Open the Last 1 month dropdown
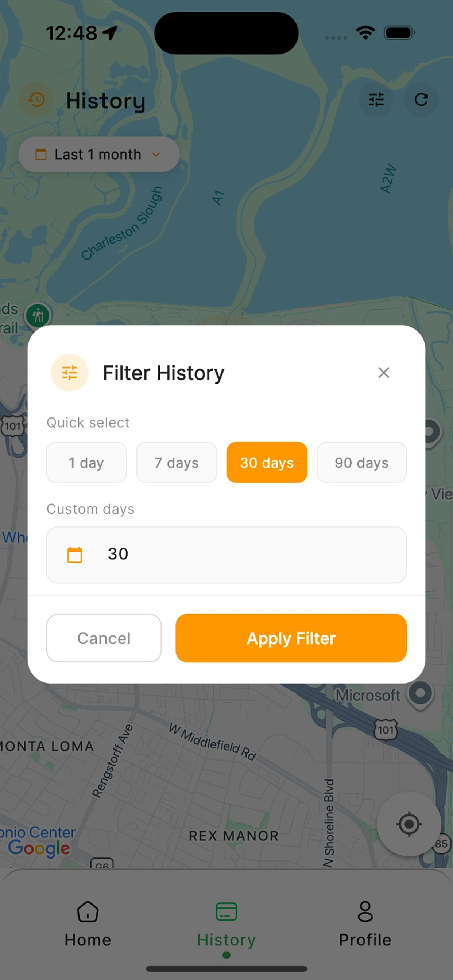This screenshot has height=980, width=453. pos(99,155)
